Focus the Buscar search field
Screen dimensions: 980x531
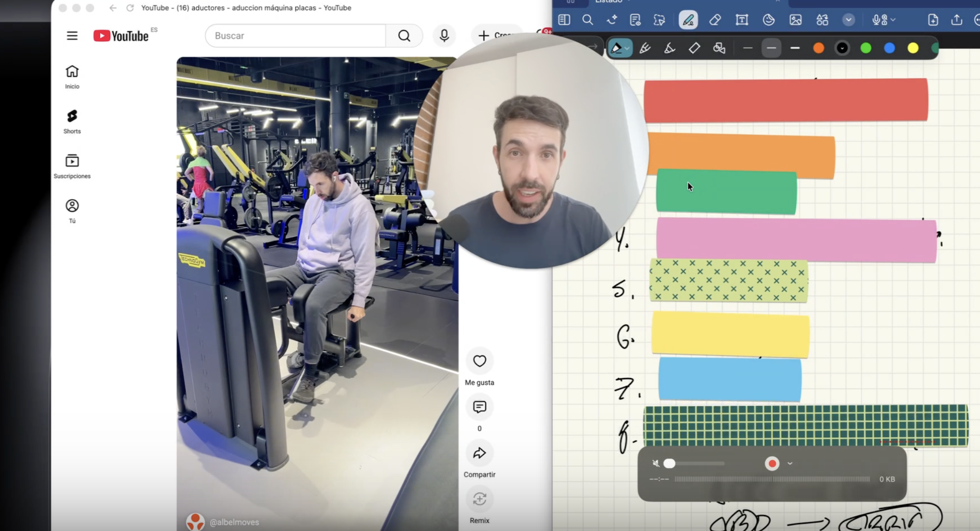tap(295, 36)
